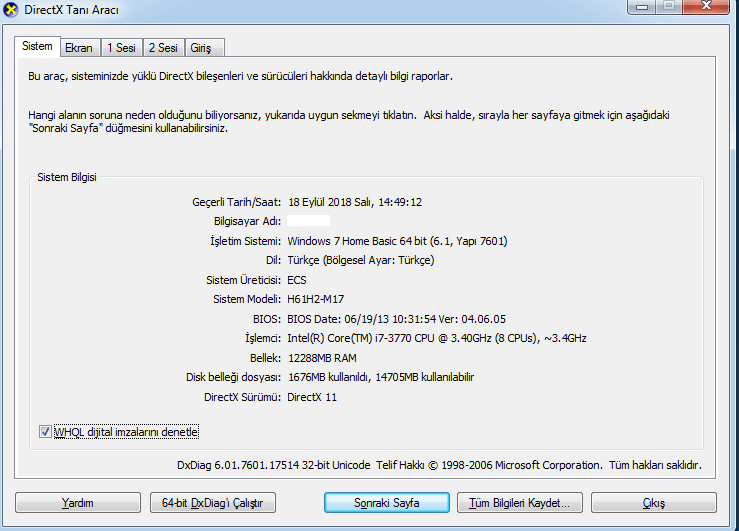This screenshot has width=739, height=531.
Task: Click the 'DirectX Sürümü:' label
Action: pos(242,397)
